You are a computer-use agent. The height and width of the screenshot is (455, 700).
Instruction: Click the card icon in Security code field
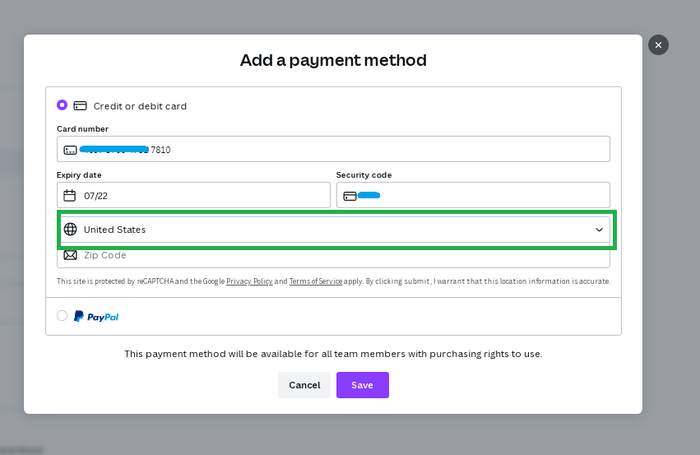pos(349,196)
